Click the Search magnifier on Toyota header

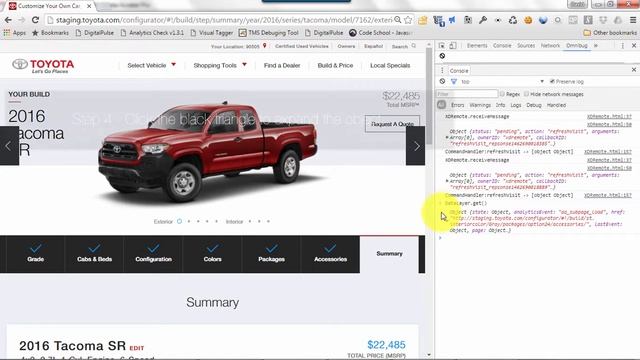point(413,46)
